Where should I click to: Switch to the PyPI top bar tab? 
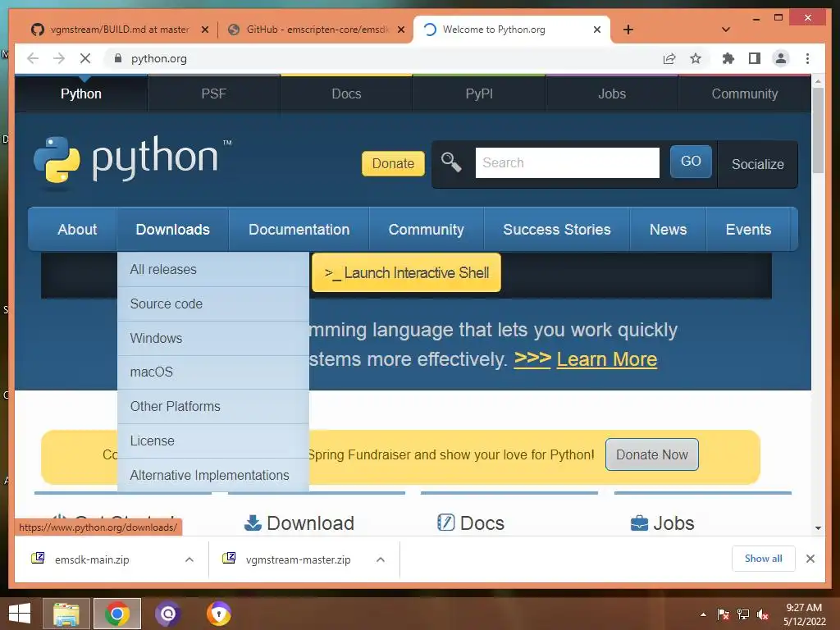(479, 94)
